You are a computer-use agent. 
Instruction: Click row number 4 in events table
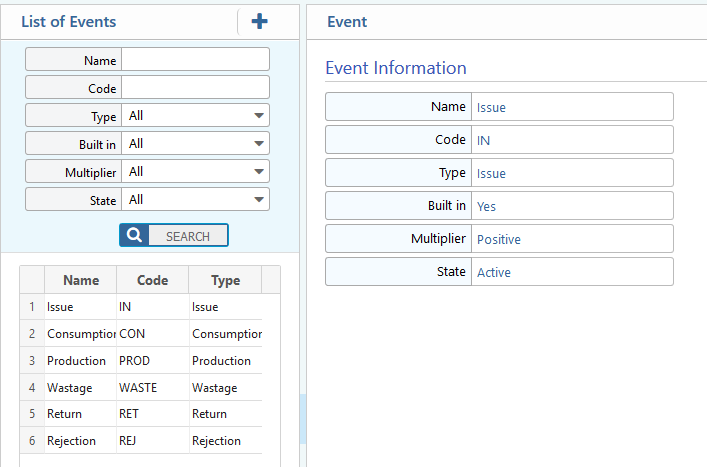(x=32, y=388)
